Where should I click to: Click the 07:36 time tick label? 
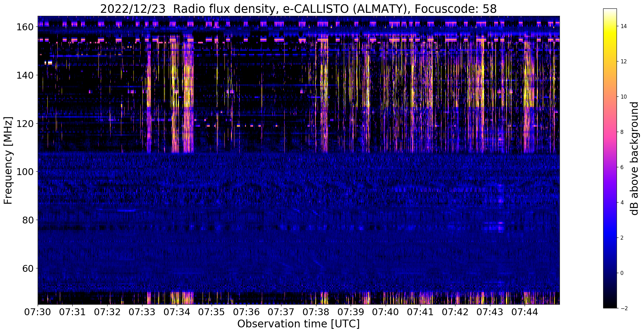click(x=247, y=312)
